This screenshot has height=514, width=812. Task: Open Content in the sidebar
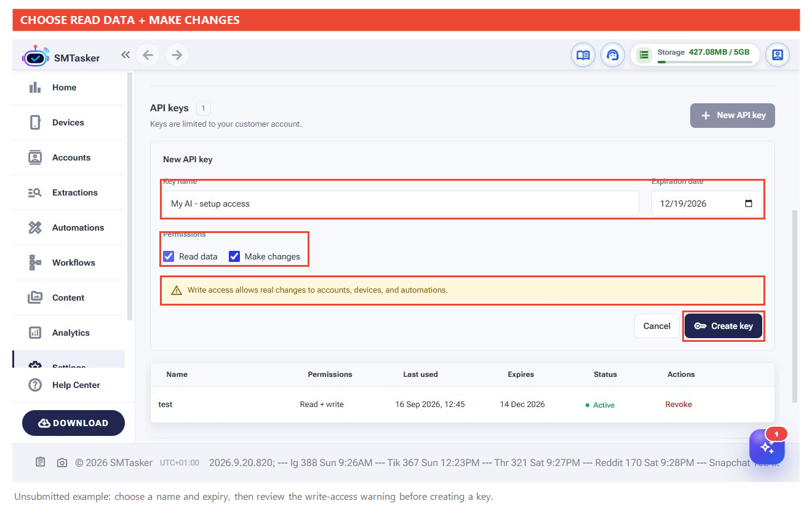tap(68, 298)
